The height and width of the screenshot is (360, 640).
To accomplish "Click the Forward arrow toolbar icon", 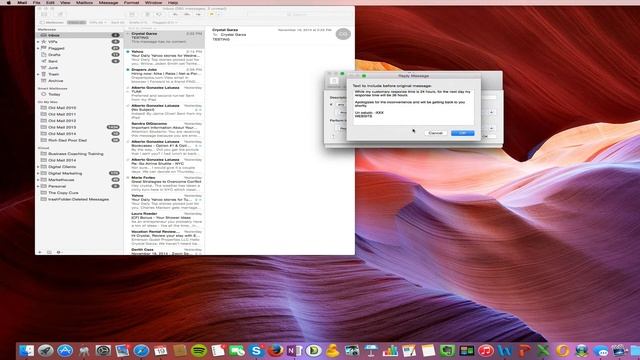I will [x=198, y=14].
